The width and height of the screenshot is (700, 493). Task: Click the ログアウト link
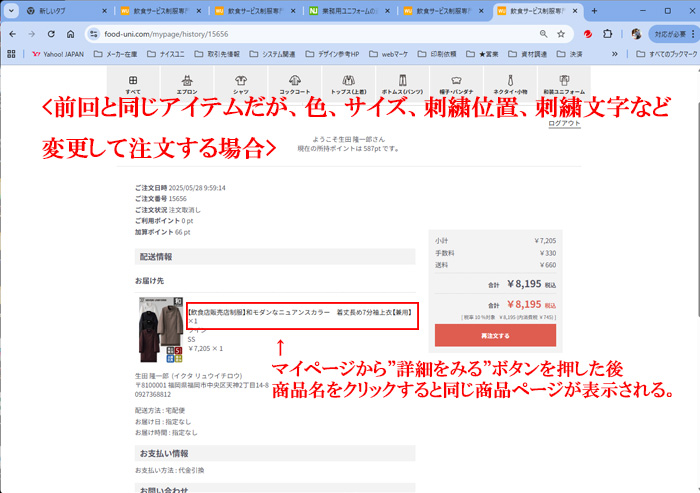(563, 122)
